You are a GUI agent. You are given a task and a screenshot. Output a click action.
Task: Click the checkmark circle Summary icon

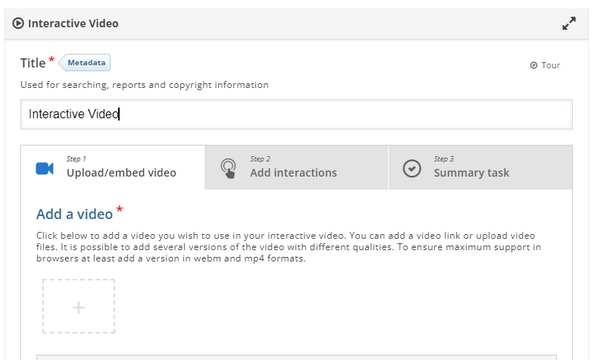point(412,168)
